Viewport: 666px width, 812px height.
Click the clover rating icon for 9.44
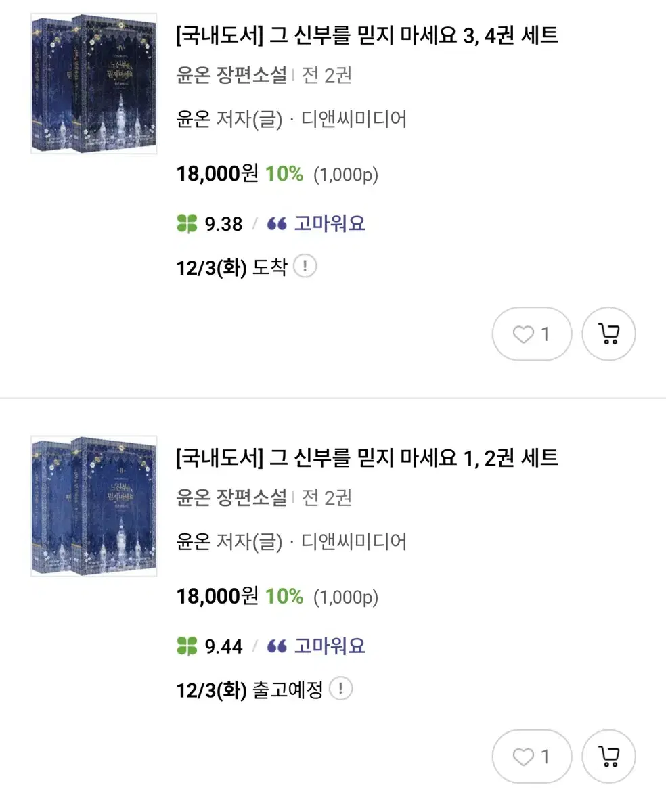point(187,646)
